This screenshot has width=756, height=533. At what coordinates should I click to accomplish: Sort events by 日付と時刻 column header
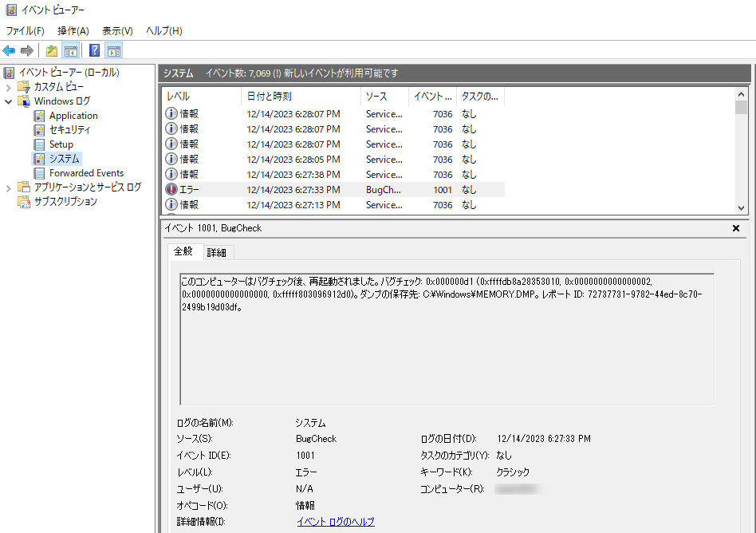point(301,97)
